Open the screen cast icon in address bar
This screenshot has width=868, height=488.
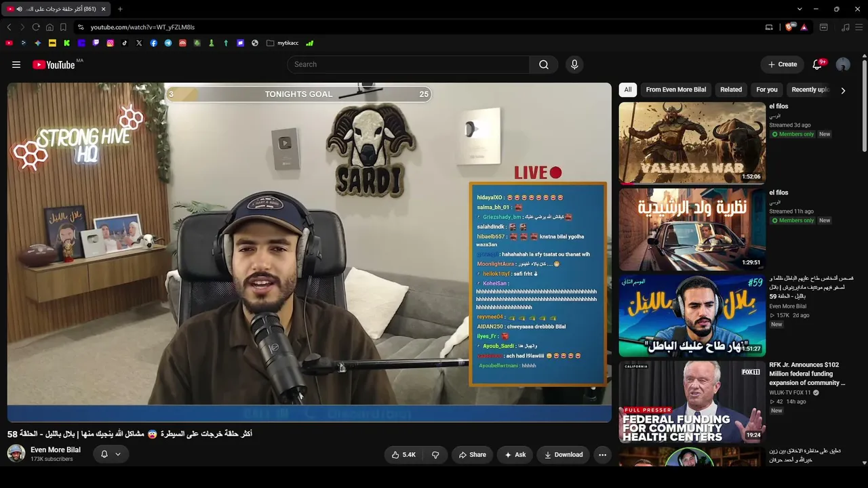(x=769, y=27)
